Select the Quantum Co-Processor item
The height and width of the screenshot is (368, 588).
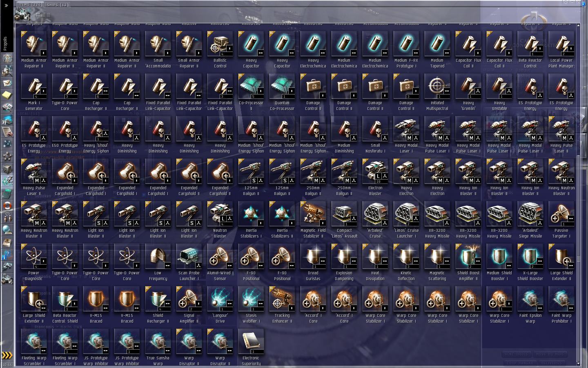click(x=282, y=87)
